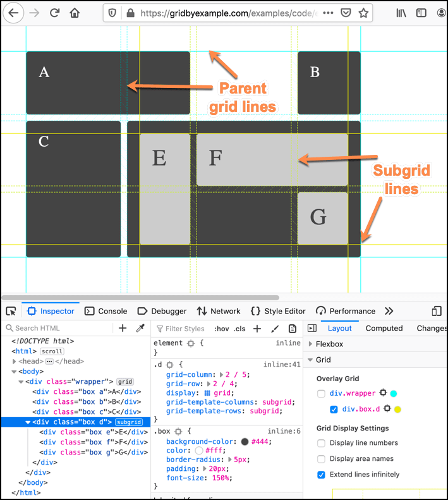Go to the browser home page
Viewport: 448px width, 500px height.
tap(75, 13)
